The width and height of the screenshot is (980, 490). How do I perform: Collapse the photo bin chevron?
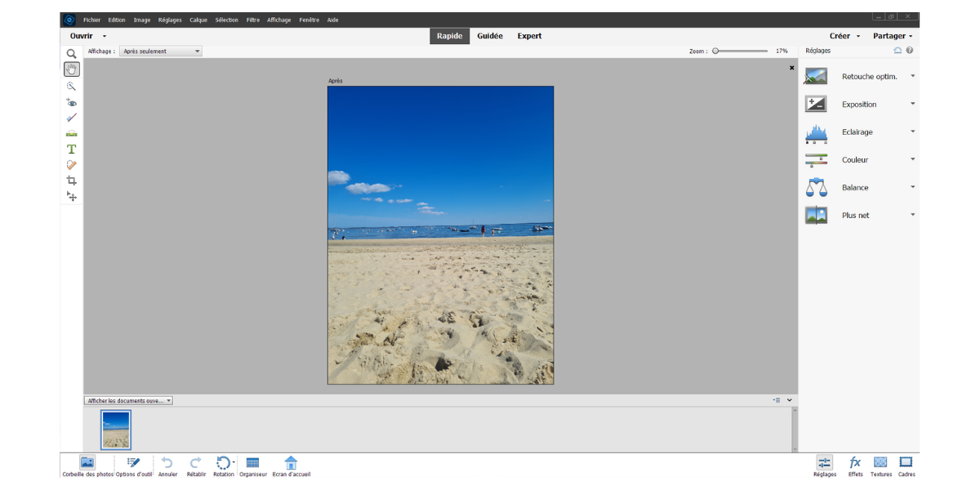pos(790,400)
